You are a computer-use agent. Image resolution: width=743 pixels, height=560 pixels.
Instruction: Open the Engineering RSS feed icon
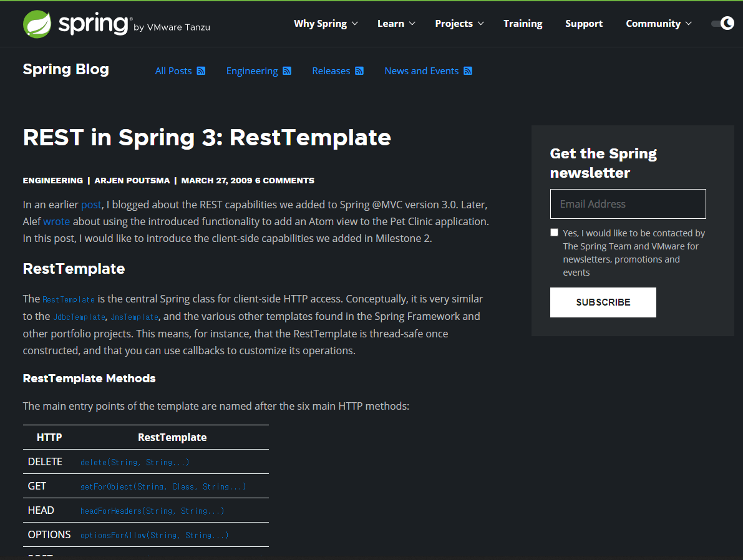[x=287, y=71]
